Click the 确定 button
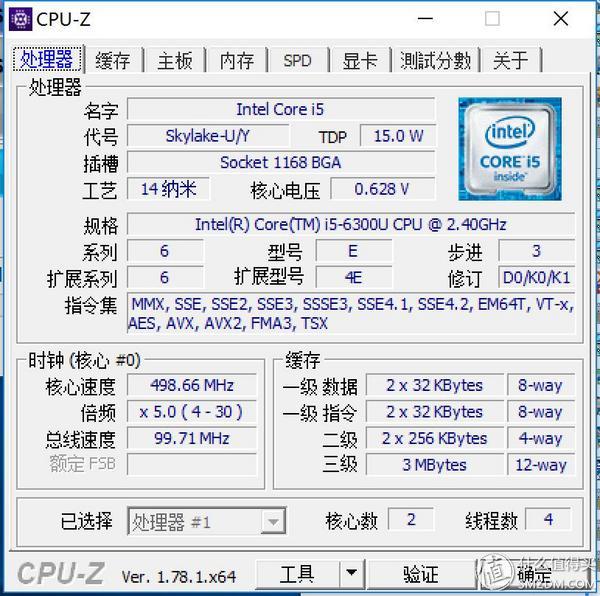 coord(534,574)
